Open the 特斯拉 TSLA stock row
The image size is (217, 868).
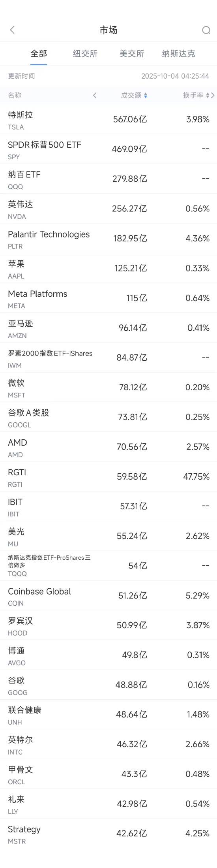tap(108, 119)
